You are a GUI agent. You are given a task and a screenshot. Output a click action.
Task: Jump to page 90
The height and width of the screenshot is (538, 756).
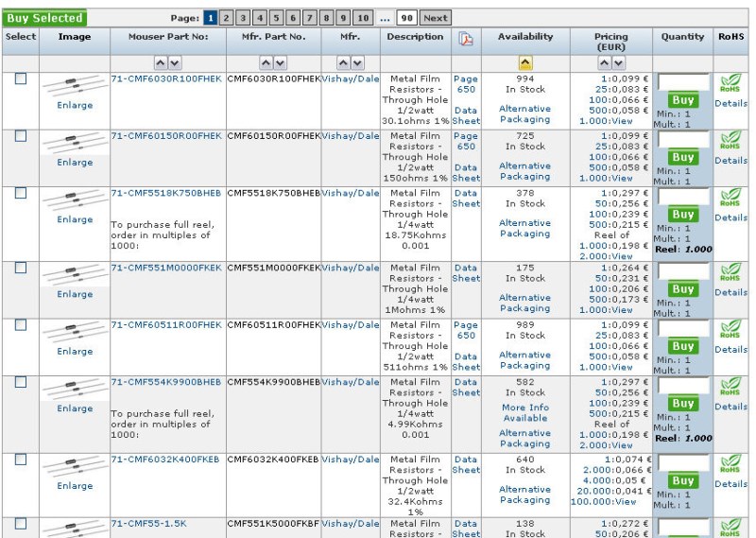pyautogui.click(x=407, y=18)
